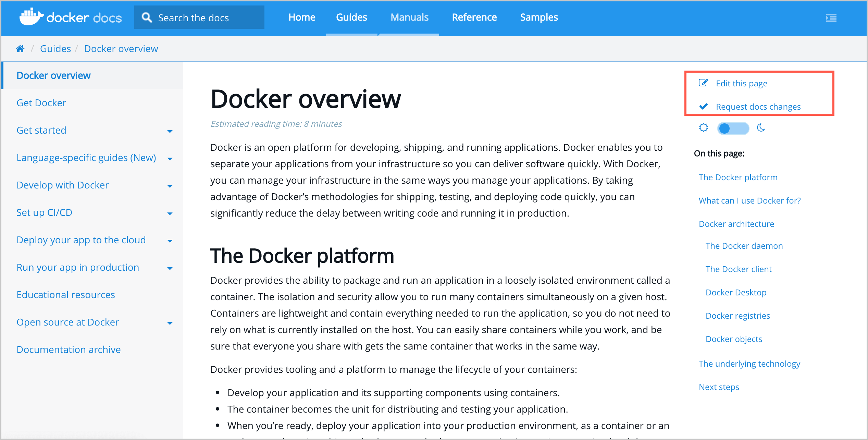Select the Guides tab
868x440 pixels.
point(351,17)
